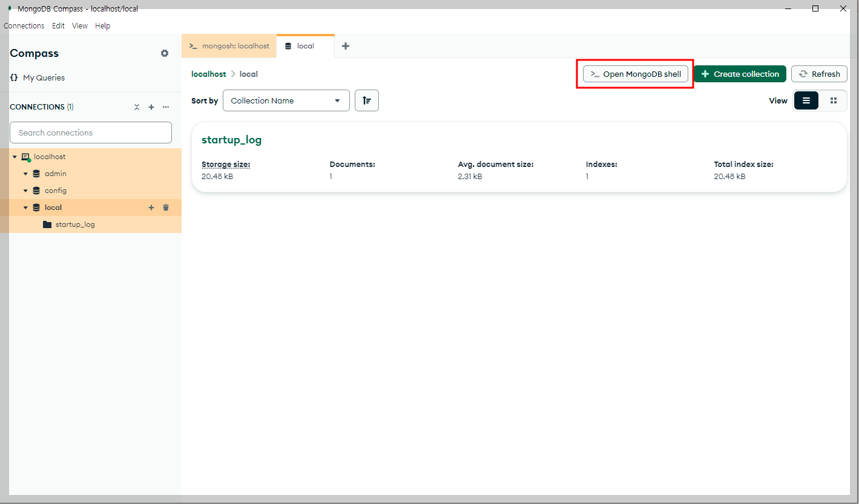Image resolution: width=859 pixels, height=504 pixels.
Task: Switch to mongosh: localhost tab
Action: pyautogui.click(x=229, y=46)
